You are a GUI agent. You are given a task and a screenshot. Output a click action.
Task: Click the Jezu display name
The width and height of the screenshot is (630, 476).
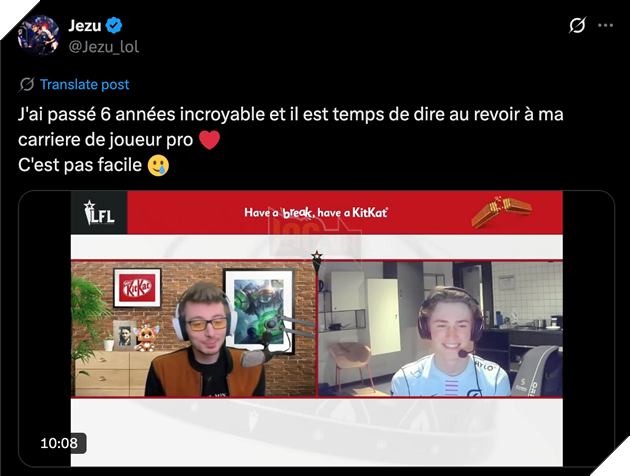coord(85,26)
